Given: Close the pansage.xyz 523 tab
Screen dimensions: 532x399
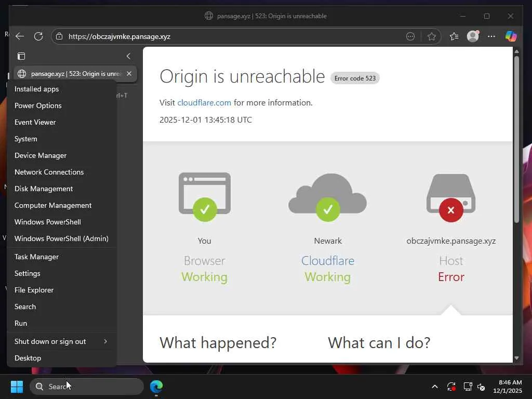Looking at the screenshot, I should tap(129, 74).
